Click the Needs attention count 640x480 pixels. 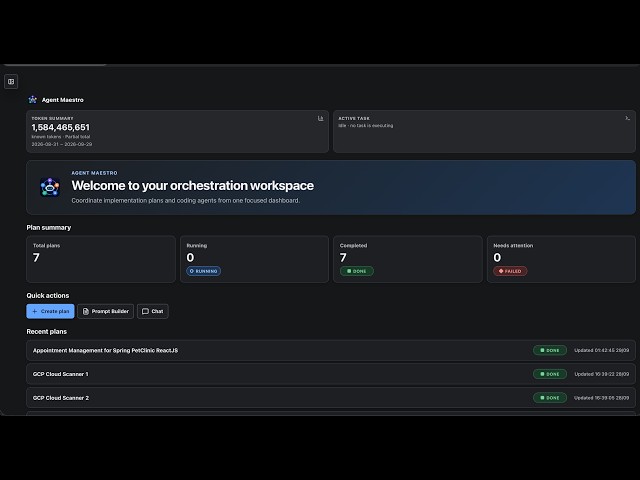click(x=497, y=258)
